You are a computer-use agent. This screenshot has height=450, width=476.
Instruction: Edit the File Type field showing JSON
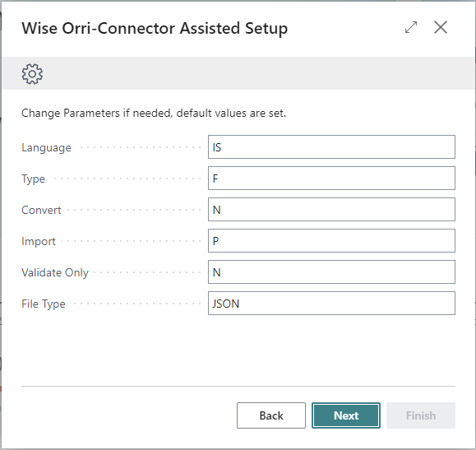point(331,304)
